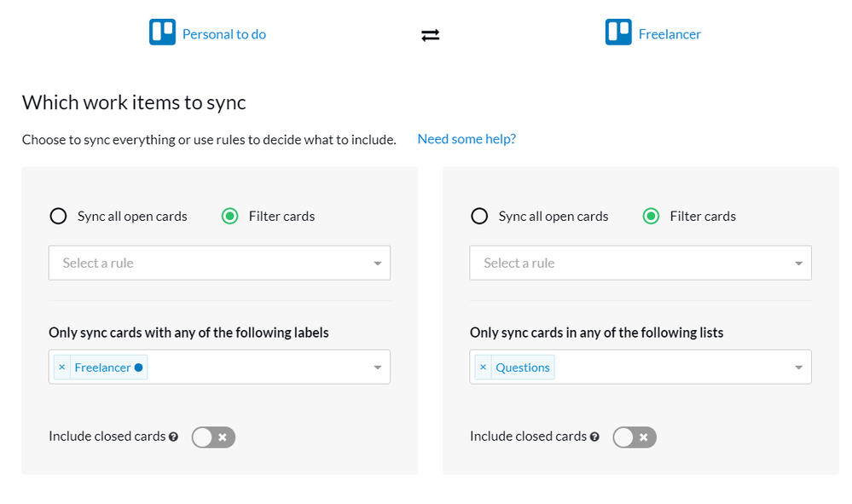Viewport: 852px width, 504px height.
Task: Open the right Select a rule dropdown
Action: pos(640,263)
